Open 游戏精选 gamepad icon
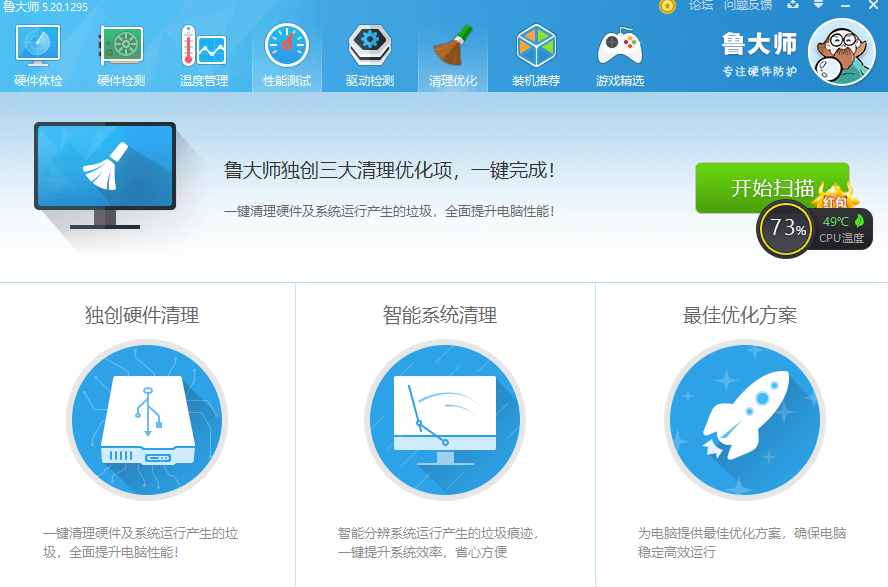The width and height of the screenshot is (888, 587). (x=620, y=56)
